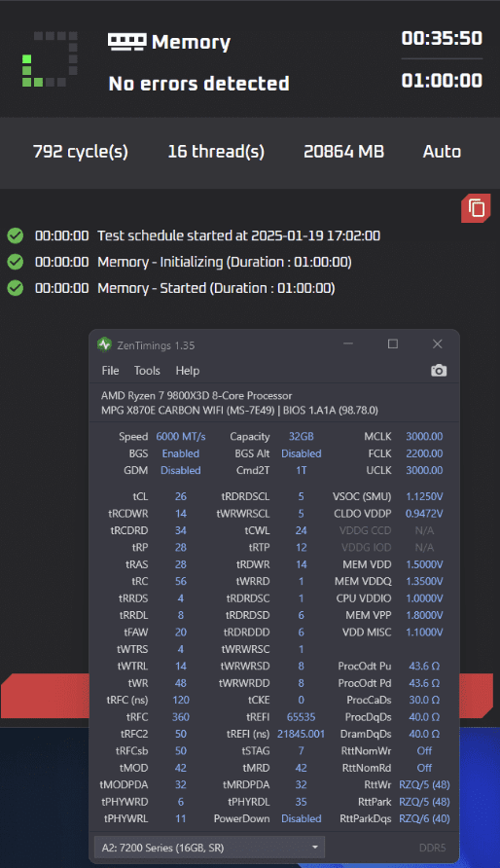Minimize the ZenTimings window
This screenshot has width=500, height=868.
pyautogui.click(x=348, y=344)
